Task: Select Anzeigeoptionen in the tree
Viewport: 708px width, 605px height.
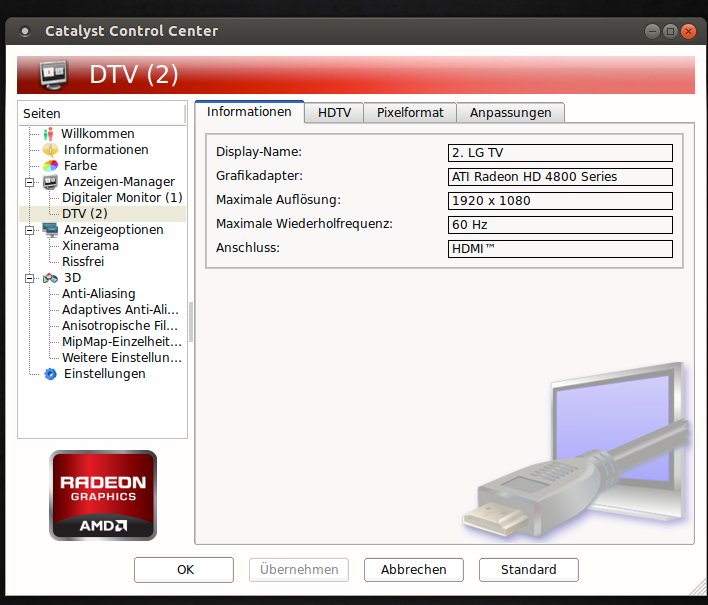Action: (113, 230)
